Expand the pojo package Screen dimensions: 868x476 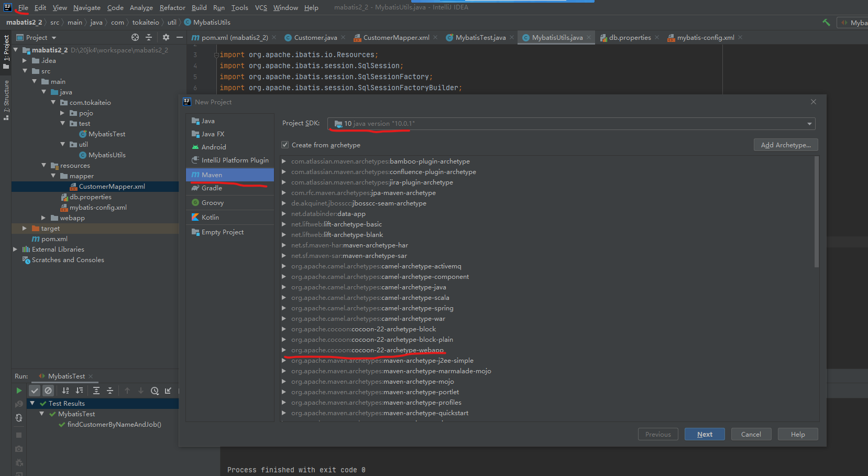click(x=62, y=113)
